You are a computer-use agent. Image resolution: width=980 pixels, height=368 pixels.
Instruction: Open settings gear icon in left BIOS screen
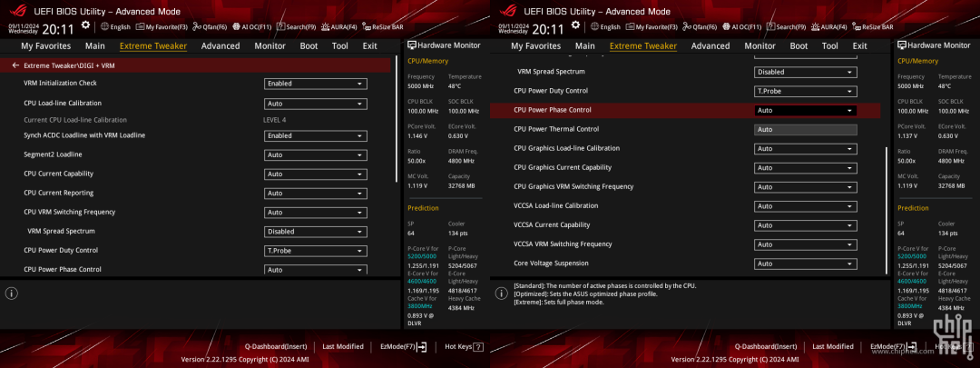(x=85, y=25)
